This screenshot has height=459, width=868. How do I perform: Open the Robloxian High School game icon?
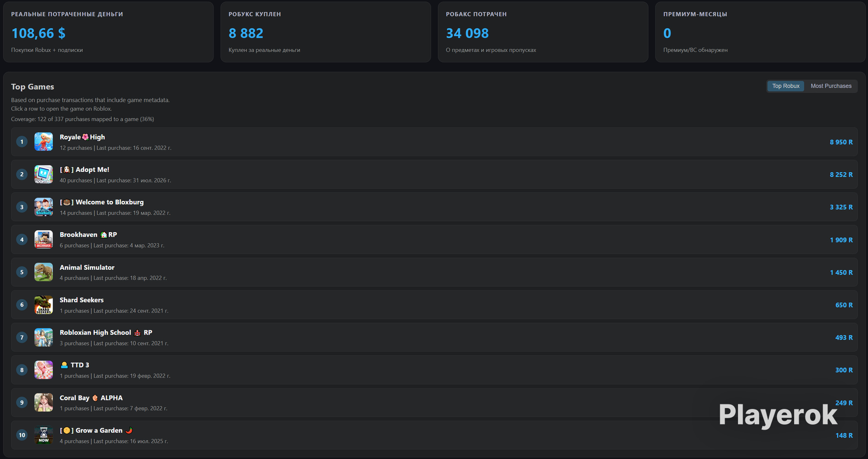(44, 337)
